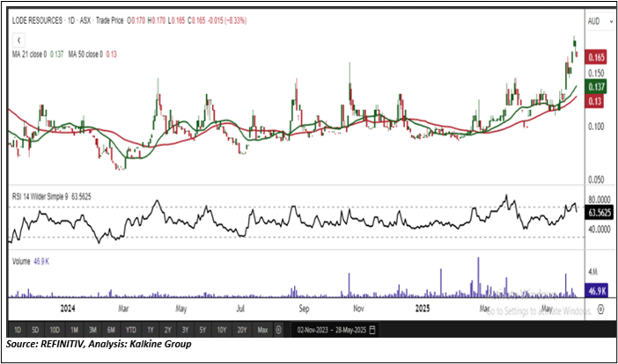This screenshot has width=618, height=364.
Task: Select the 3M time range
Action: [93, 330]
